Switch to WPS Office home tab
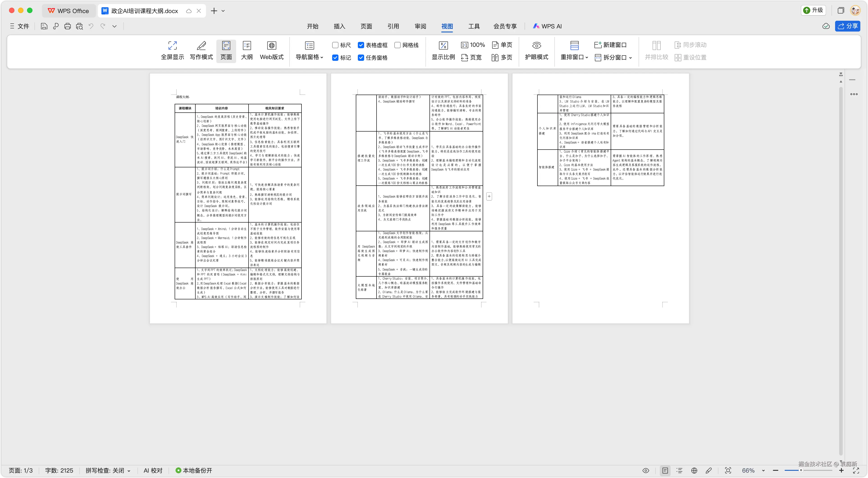Screen dimensions: 868x478 69,11
